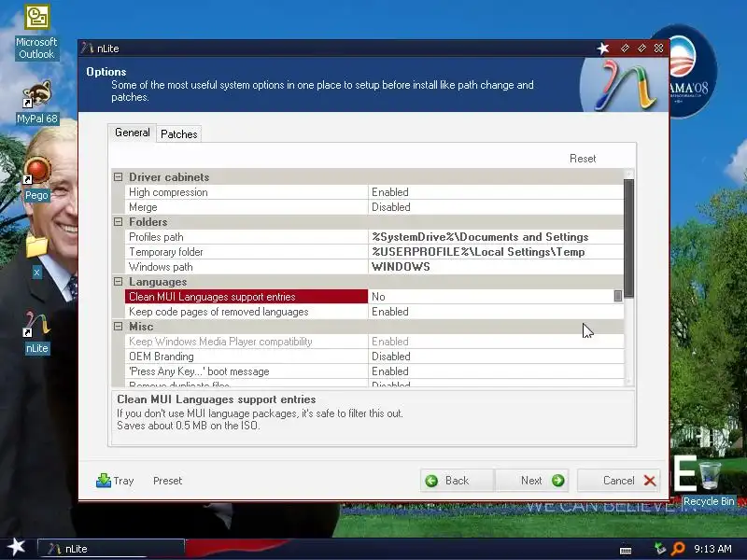Click scrollbar up arrow in options list
Viewport: 747px width, 560px height.
[628, 174]
